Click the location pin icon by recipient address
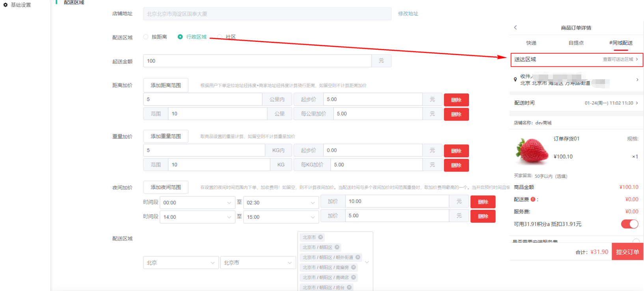644x291 pixels. pos(515,80)
